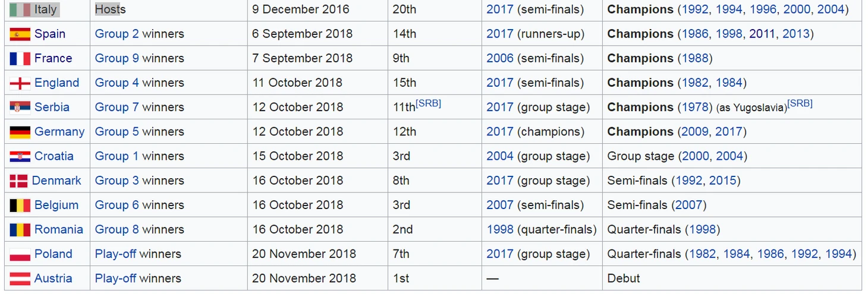Click the Romania flag icon
This screenshot has width=868, height=294.
(20, 230)
